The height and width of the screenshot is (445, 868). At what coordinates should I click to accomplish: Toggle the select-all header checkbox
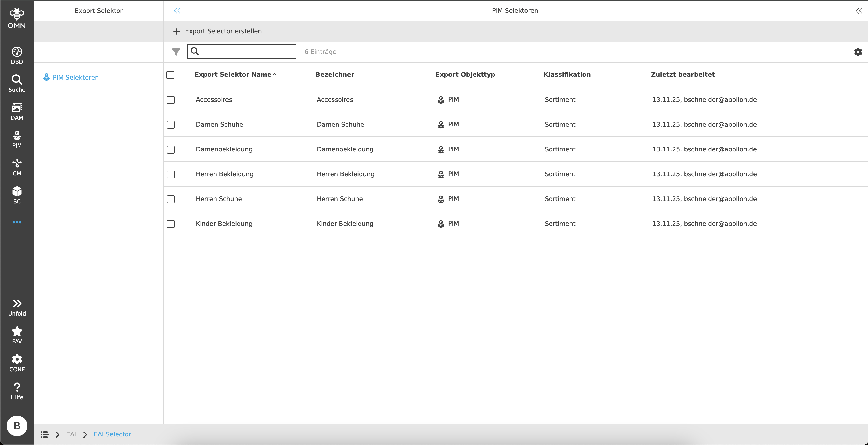[x=171, y=75]
